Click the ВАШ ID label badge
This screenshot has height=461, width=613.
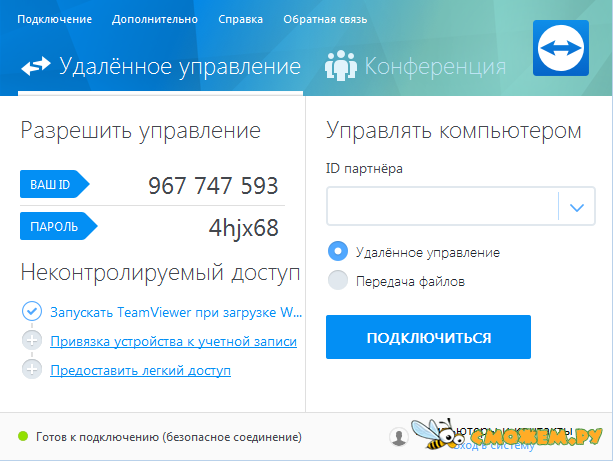[x=54, y=184]
